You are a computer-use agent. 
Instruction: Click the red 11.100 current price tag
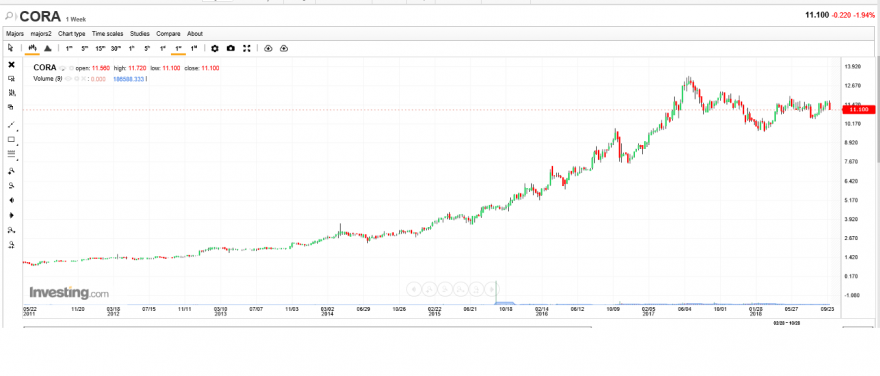[859, 109]
